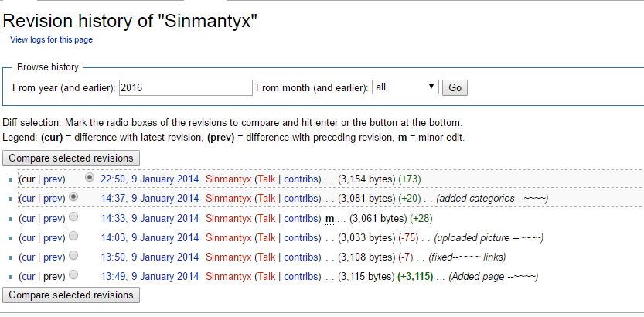
Task: Open contribs link in the 14:33 row
Action: coord(302,219)
